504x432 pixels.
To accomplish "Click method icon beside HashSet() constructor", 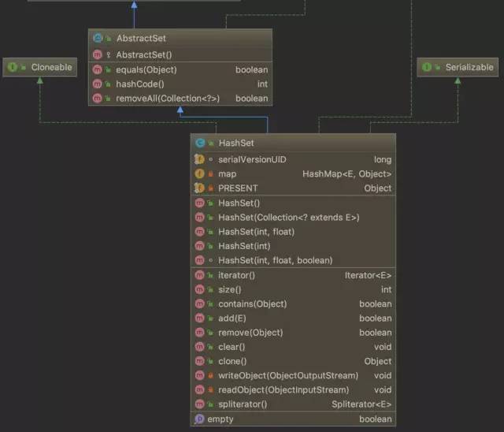I will click(x=199, y=203).
